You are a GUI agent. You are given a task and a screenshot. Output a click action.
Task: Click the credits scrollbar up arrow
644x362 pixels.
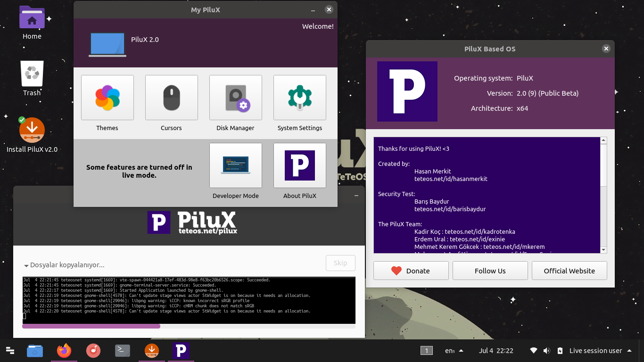tap(603, 140)
